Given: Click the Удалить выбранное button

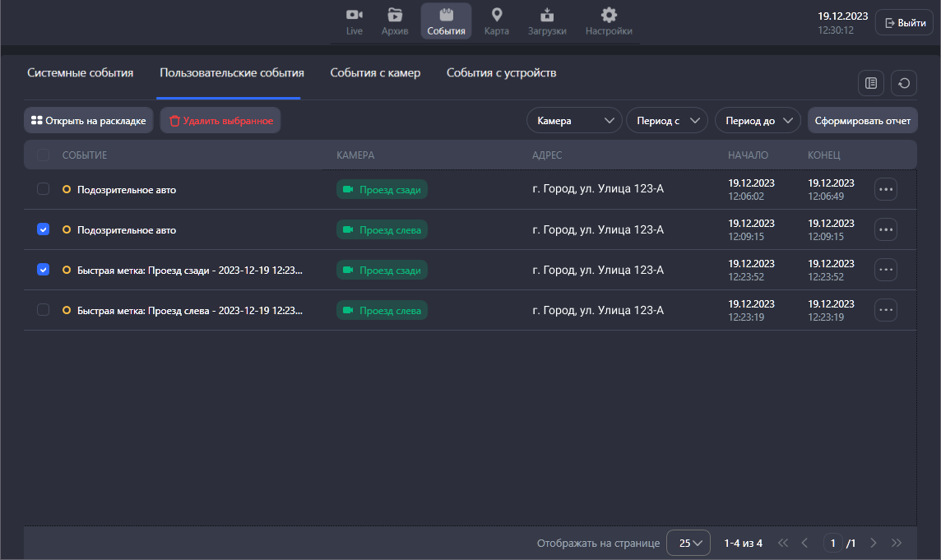Looking at the screenshot, I should pyautogui.click(x=220, y=121).
